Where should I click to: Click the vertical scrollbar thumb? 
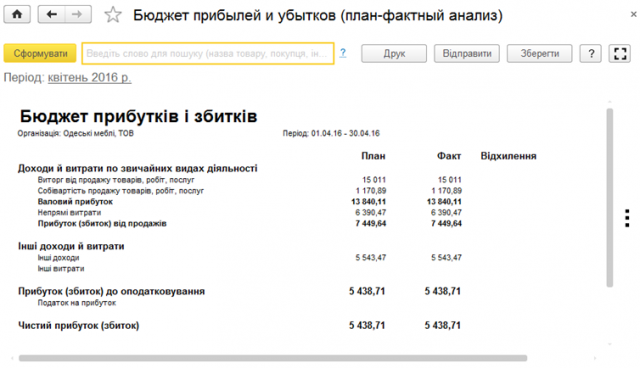pyautogui.click(x=610, y=198)
